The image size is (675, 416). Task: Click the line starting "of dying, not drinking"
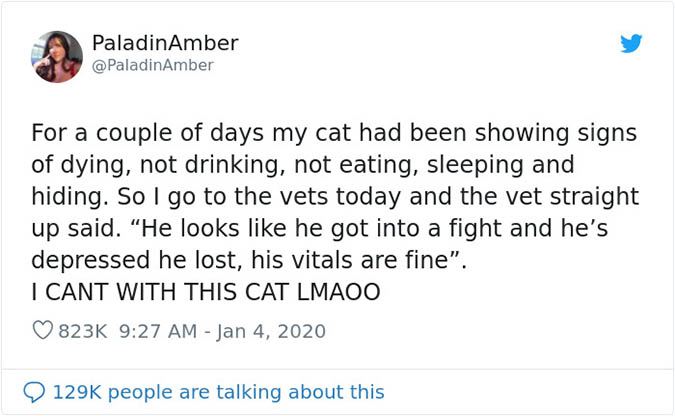click(303, 165)
